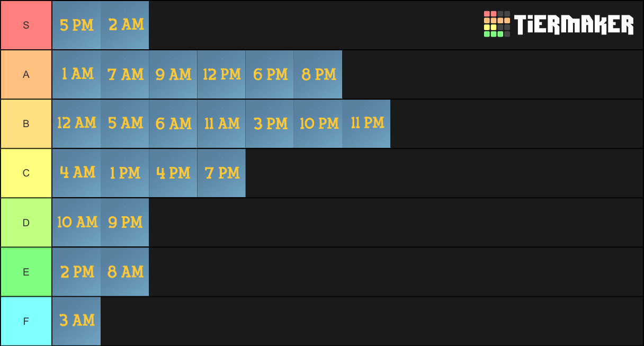Image resolution: width=644 pixels, height=346 pixels.
Task: Click the cyan F tier label
Action: click(26, 321)
